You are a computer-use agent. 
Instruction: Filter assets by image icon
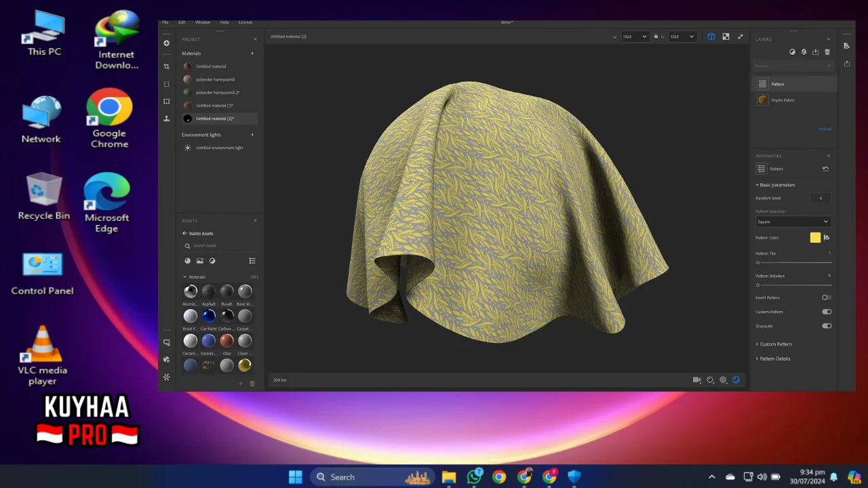click(200, 261)
